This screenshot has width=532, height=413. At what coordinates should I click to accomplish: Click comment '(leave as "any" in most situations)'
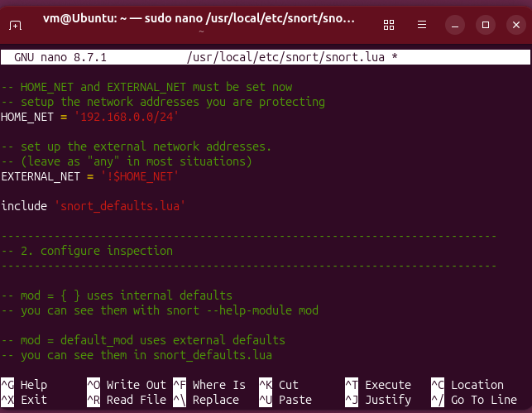[x=127, y=162]
